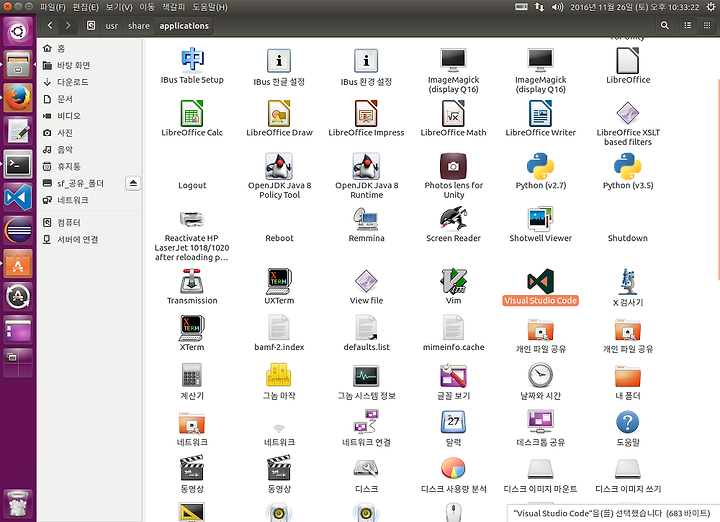Select the LibreOffice Math icon
The height and width of the screenshot is (522, 720).
tap(453, 113)
